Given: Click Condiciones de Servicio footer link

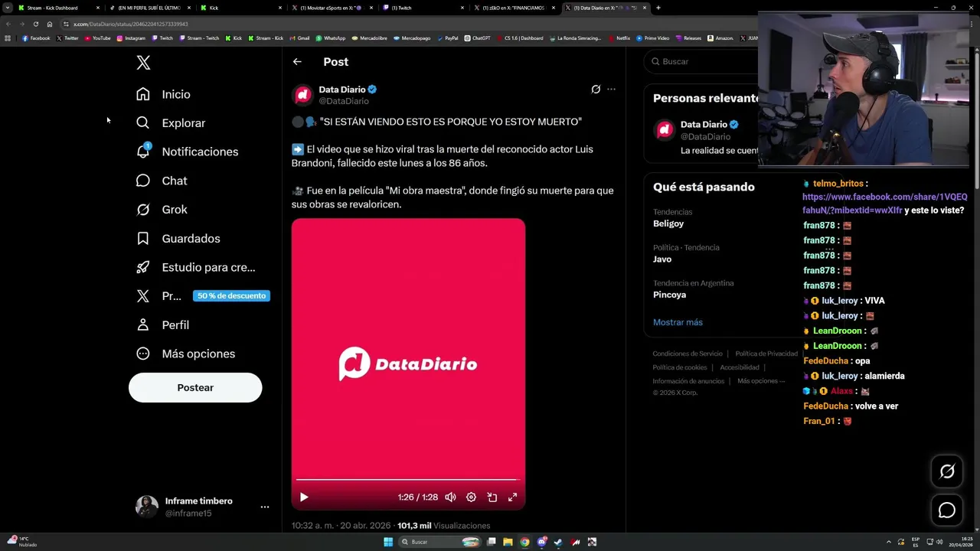Looking at the screenshot, I should point(688,354).
